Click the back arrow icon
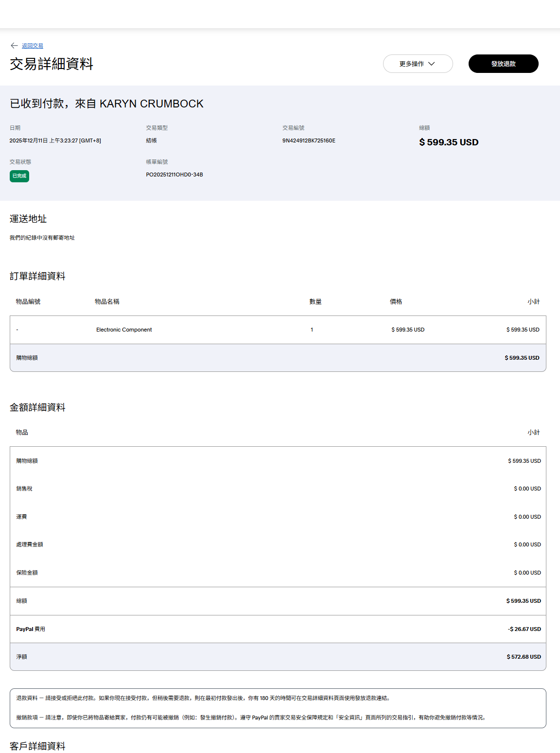560x753 pixels. coord(14,46)
